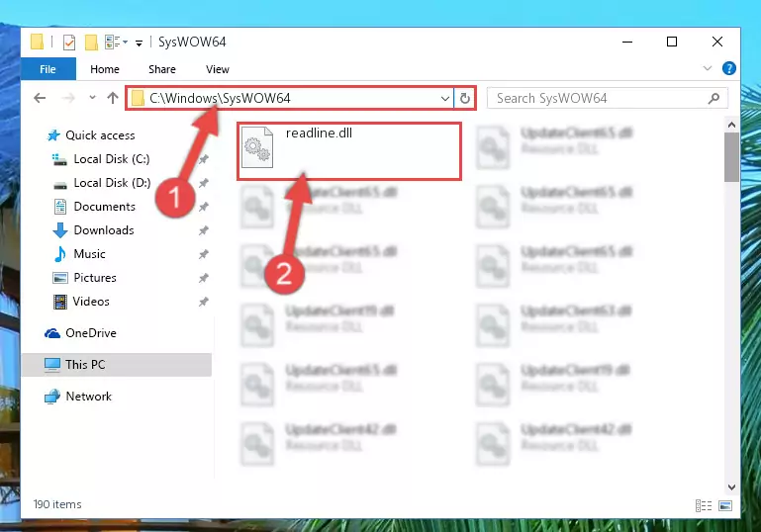The width and height of the screenshot is (761, 532).
Task: Open the recent locations dropdown
Action: tap(92, 98)
